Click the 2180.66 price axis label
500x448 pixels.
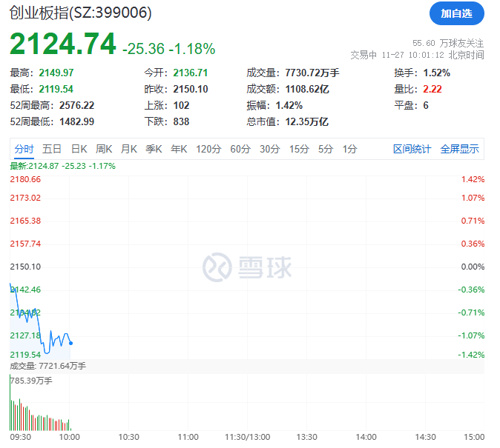pyautogui.click(x=25, y=179)
